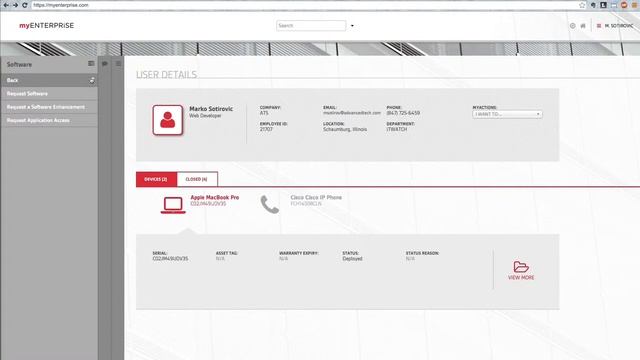The width and height of the screenshot is (640, 360).
Task: Click the VIEW MORE label
Action: (521, 278)
